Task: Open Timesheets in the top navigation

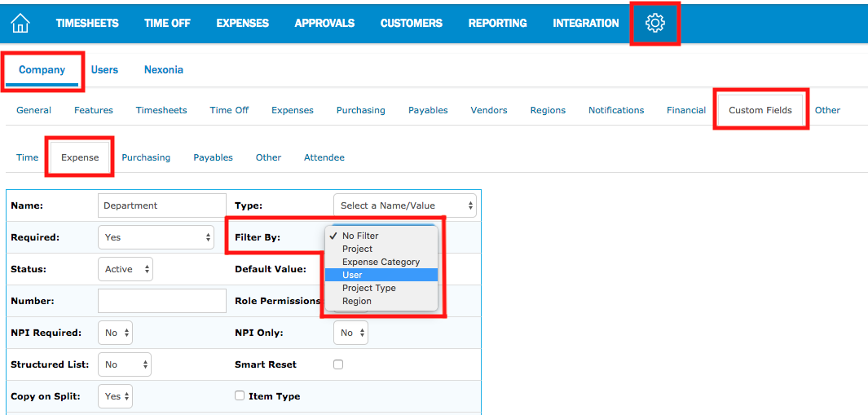Action: (87, 23)
